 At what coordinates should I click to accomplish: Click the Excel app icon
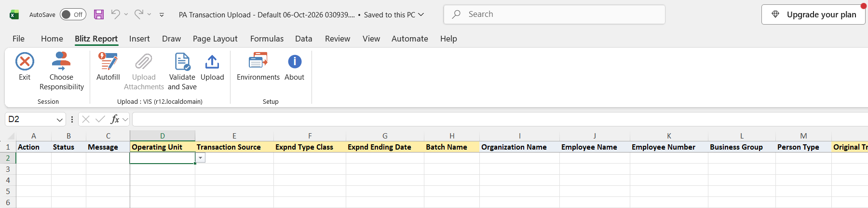(x=14, y=14)
